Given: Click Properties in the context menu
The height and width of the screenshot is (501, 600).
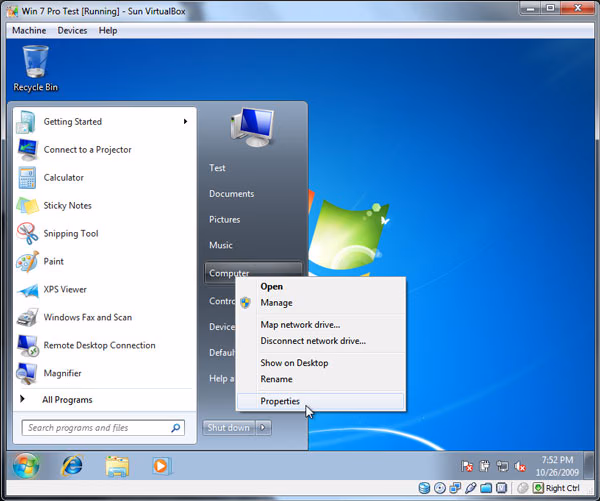Looking at the screenshot, I should point(321,401).
